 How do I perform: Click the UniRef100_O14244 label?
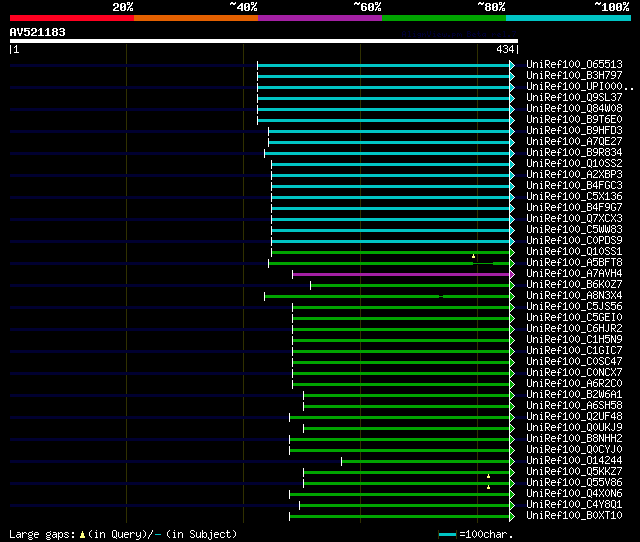(x=574, y=461)
